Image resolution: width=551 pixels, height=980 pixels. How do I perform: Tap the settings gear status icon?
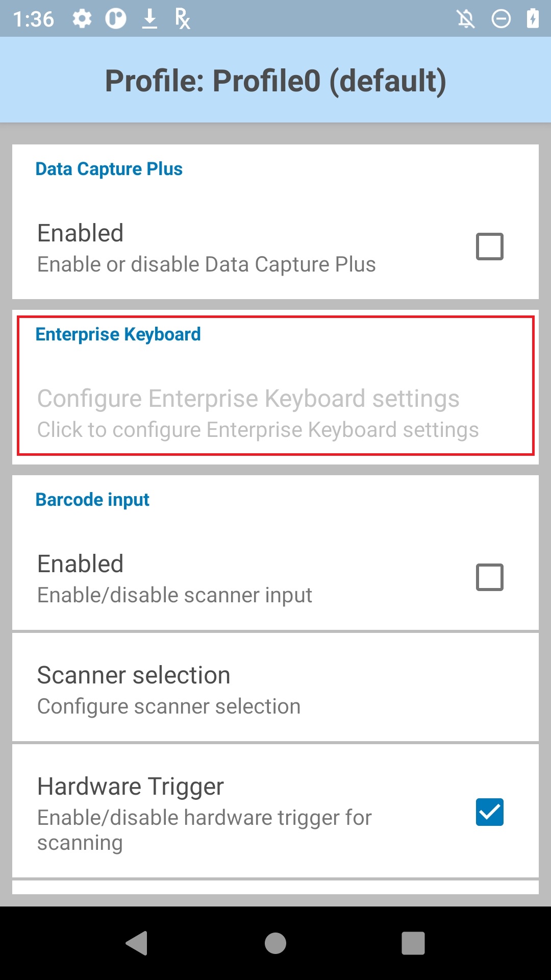(82, 19)
